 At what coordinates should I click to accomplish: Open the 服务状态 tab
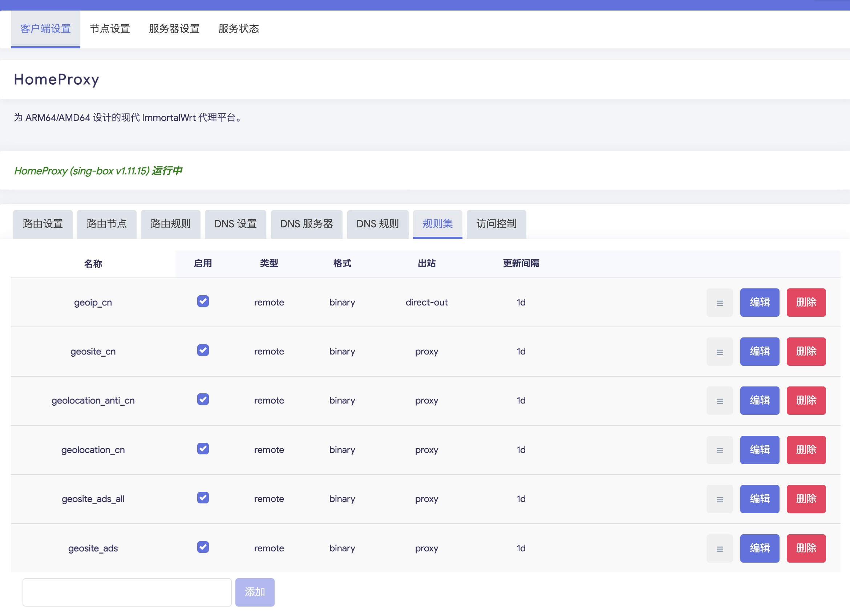[x=238, y=29]
